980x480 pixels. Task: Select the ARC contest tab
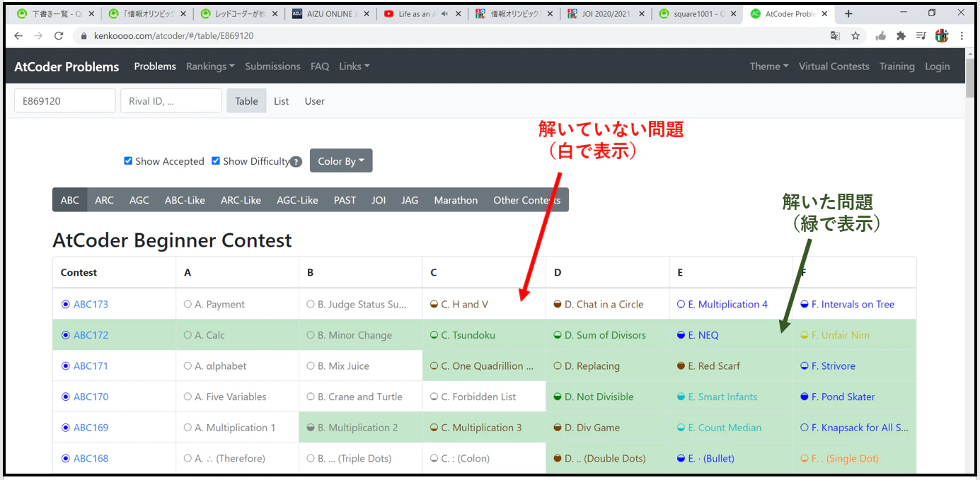104,200
